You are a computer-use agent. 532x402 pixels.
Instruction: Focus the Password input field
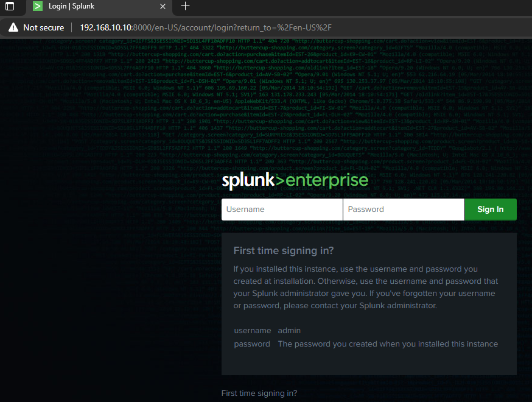pos(404,210)
